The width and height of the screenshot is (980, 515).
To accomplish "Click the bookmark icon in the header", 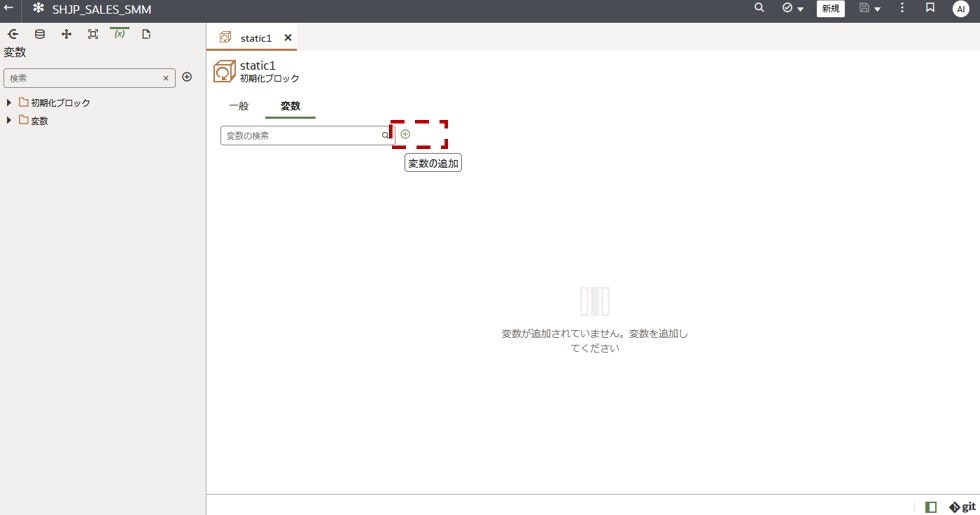I will [x=930, y=8].
